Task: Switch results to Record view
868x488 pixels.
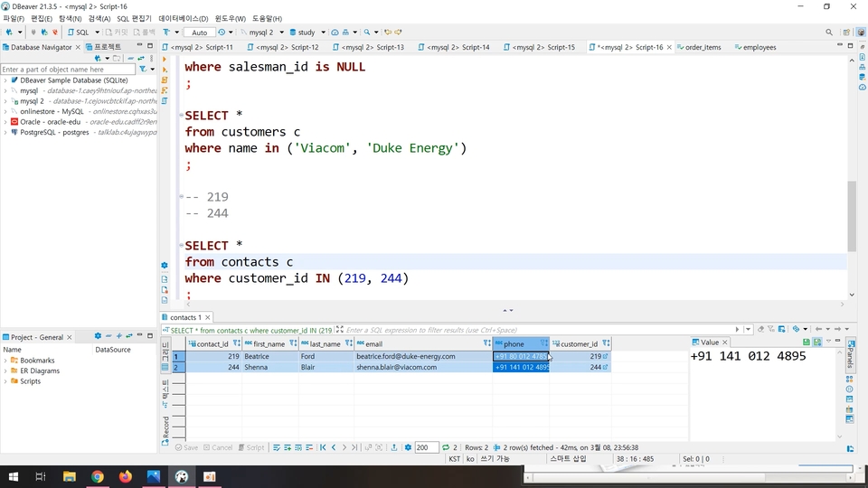Action: (x=165, y=430)
